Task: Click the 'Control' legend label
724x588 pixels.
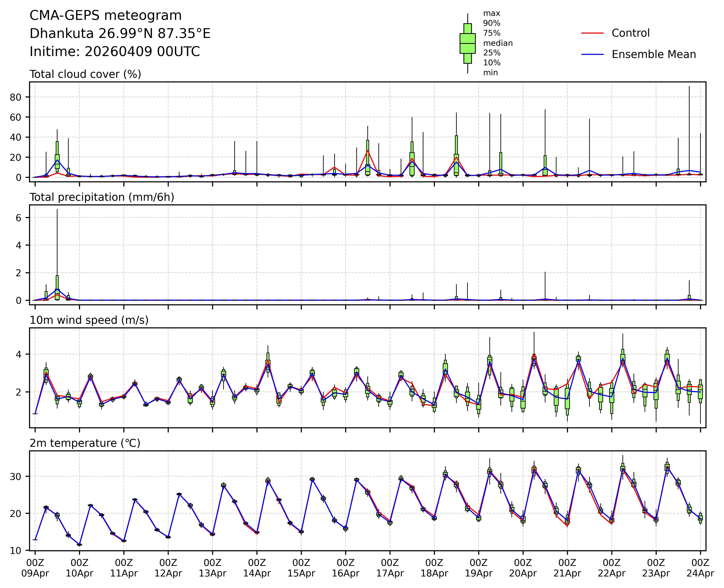Action: click(630, 33)
